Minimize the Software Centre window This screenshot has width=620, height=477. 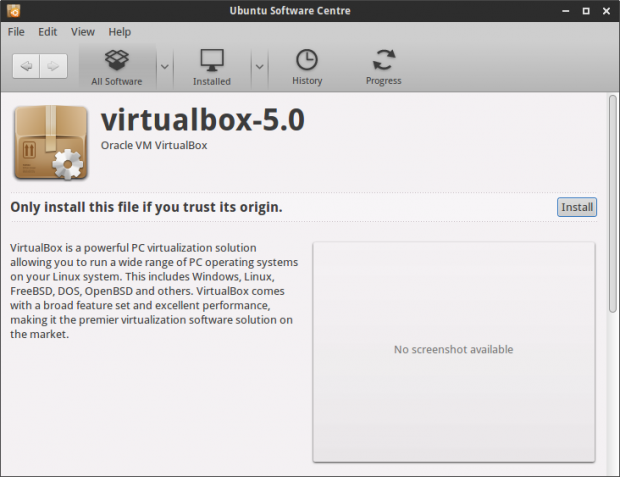566,11
